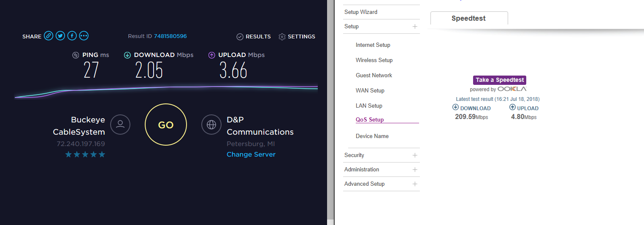Open more share options icon

click(84, 36)
